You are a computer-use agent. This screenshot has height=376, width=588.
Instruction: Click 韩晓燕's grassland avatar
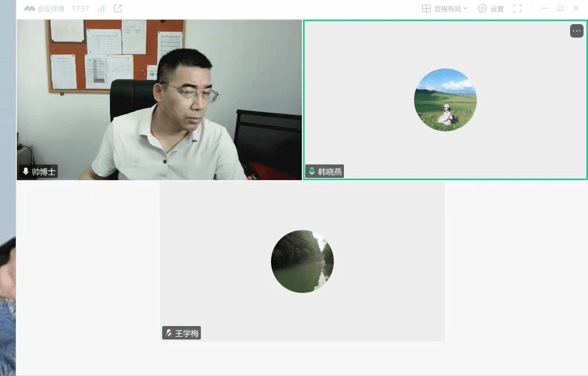click(x=445, y=100)
